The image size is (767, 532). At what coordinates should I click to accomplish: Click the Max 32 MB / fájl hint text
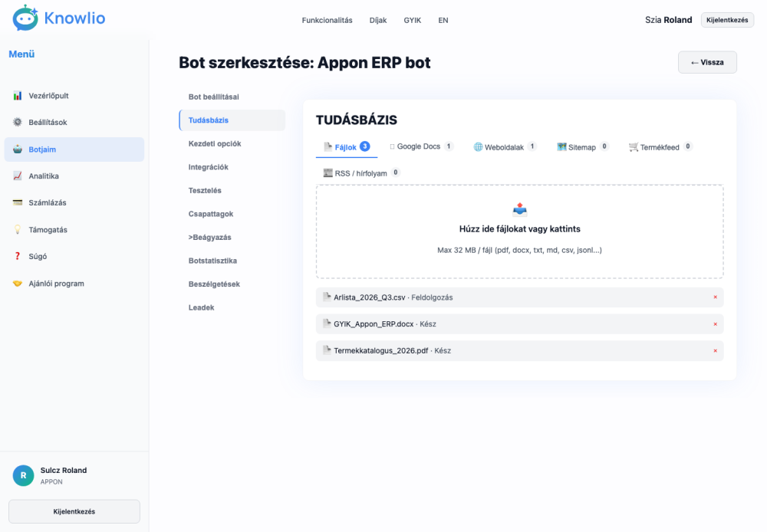[x=519, y=250]
